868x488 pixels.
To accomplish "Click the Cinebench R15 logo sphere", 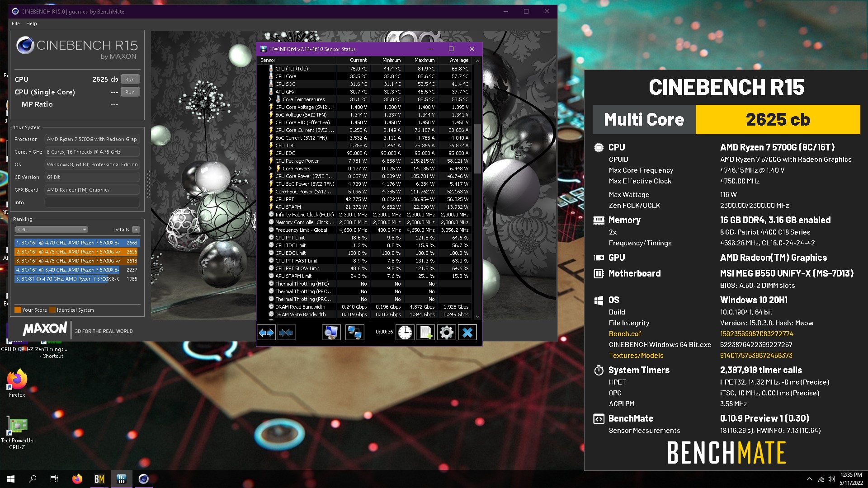I will [25, 46].
